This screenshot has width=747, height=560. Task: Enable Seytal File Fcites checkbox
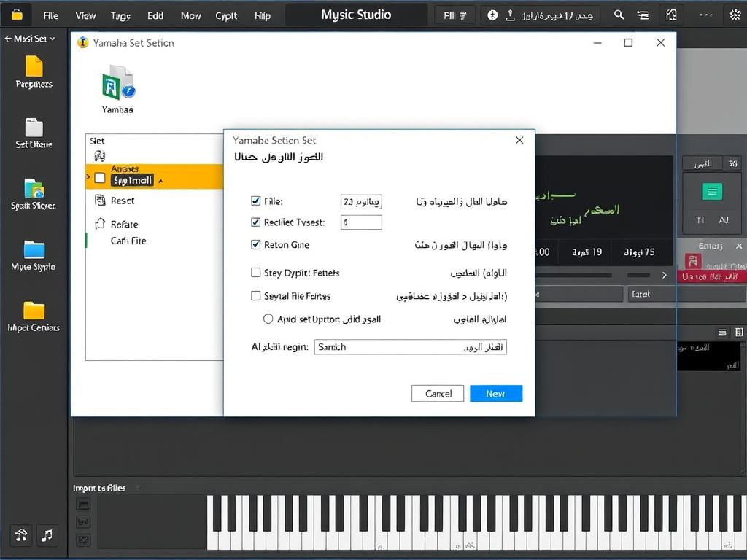coord(256,296)
